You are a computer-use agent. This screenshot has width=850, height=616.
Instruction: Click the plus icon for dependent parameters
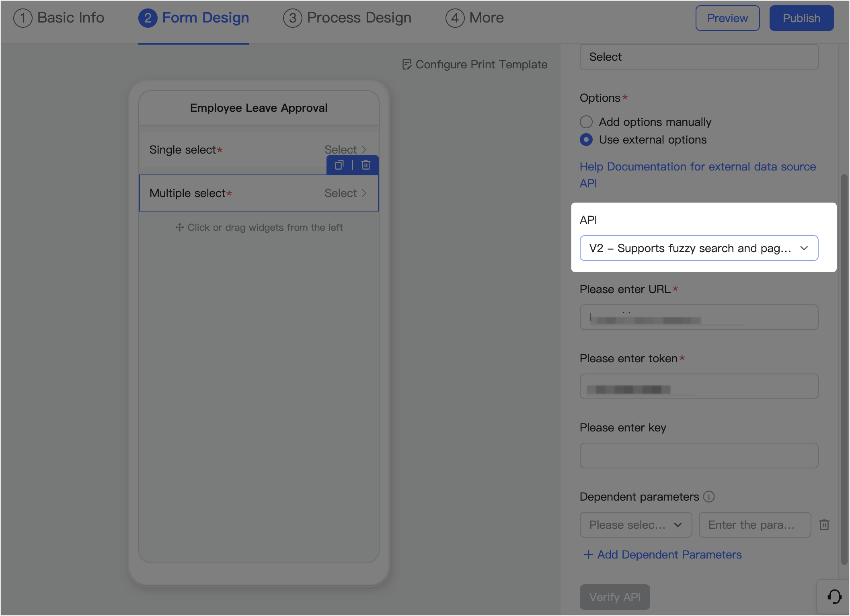pos(588,554)
